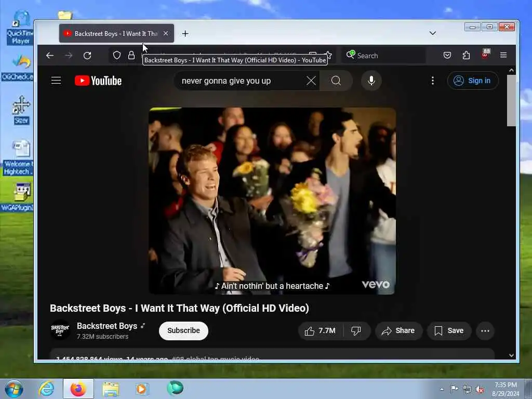
Task: Open the tracking protection shield icon
Action: click(117, 55)
